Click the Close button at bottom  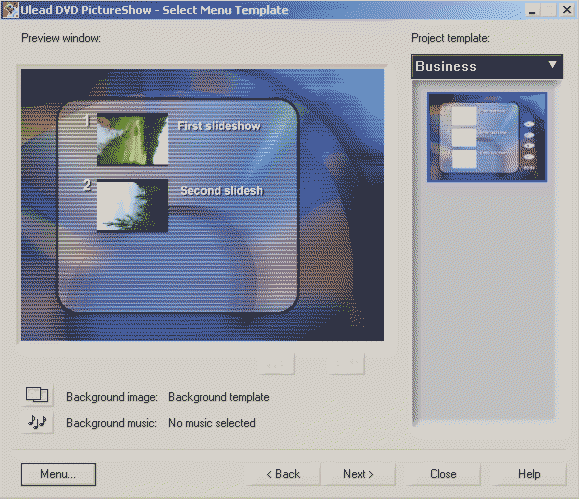tap(443, 474)
